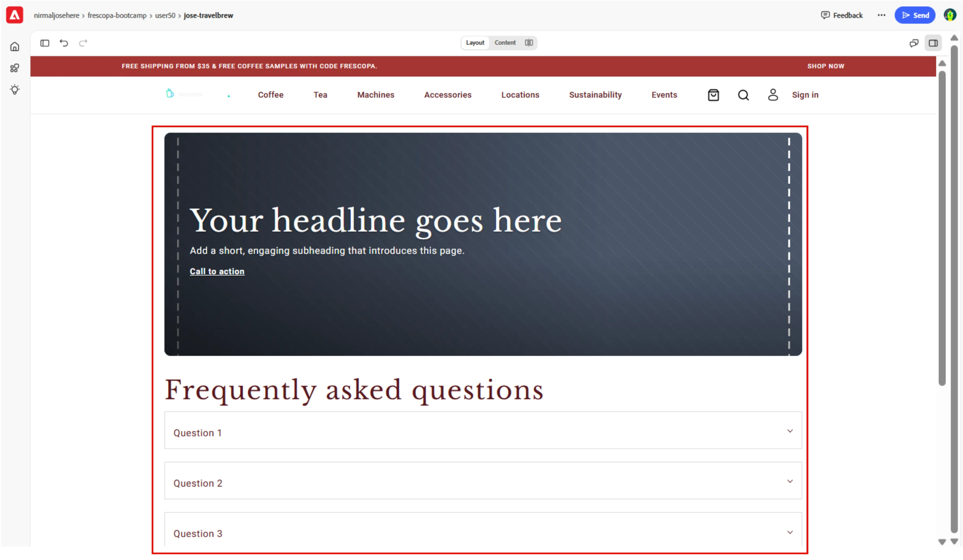Open the comments panel icon
Screen dimensions: 963x560
(914, 43)
